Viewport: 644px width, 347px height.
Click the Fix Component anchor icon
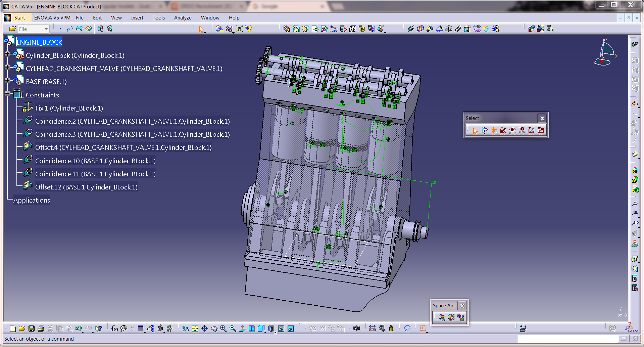(x=449, y=29)
